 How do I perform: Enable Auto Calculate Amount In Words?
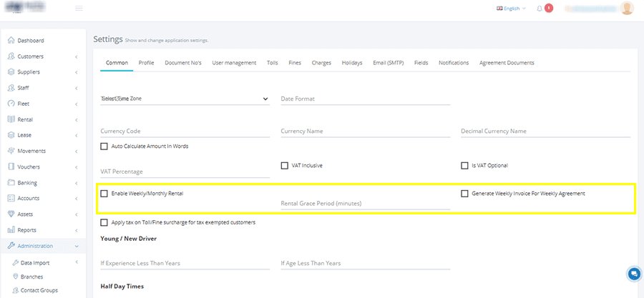pos(104,146)
